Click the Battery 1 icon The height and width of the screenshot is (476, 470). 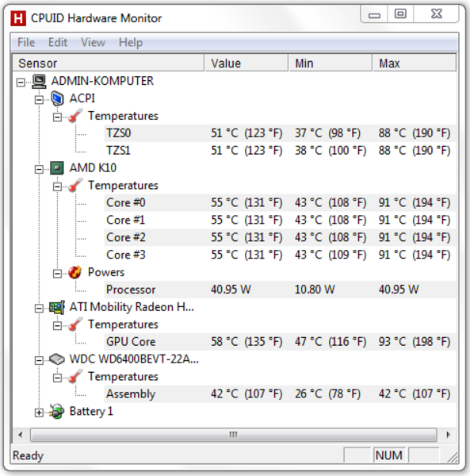pyautogui.click(x=57, y=412)
